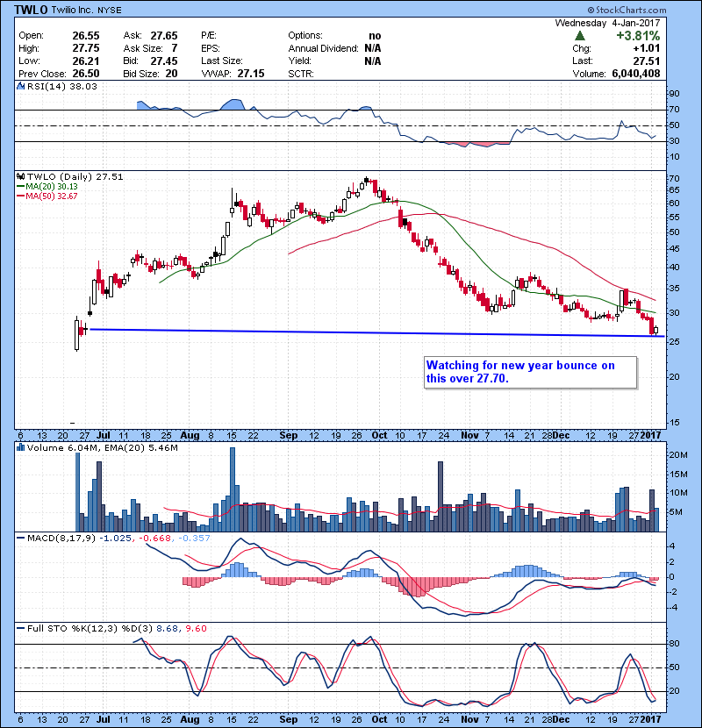Click the MACD signal value -0.668

click(156, 538)
